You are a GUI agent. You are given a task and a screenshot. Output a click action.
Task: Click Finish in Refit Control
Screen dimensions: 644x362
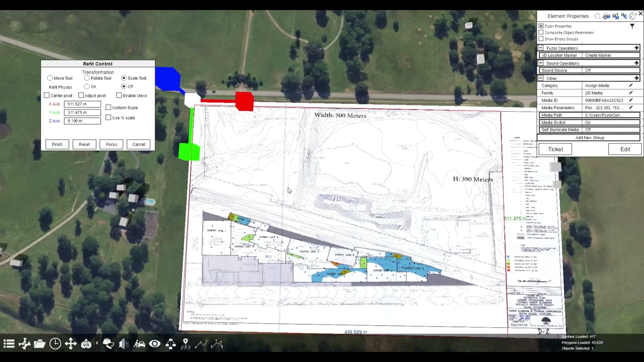click(x=57, y=144)
